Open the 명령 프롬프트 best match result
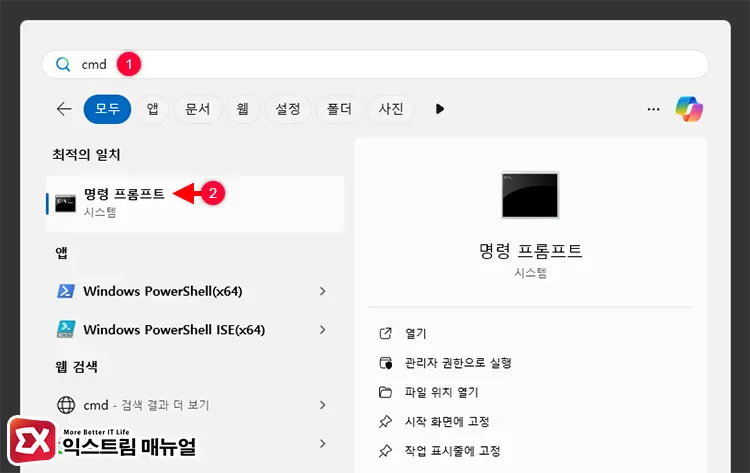750x473 pixels. (195, 204)
